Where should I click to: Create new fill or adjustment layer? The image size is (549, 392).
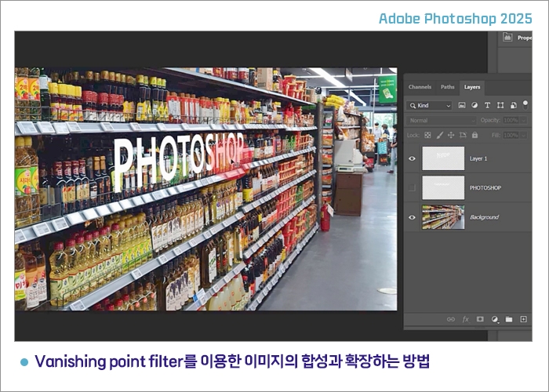click(x=495, y=319)
